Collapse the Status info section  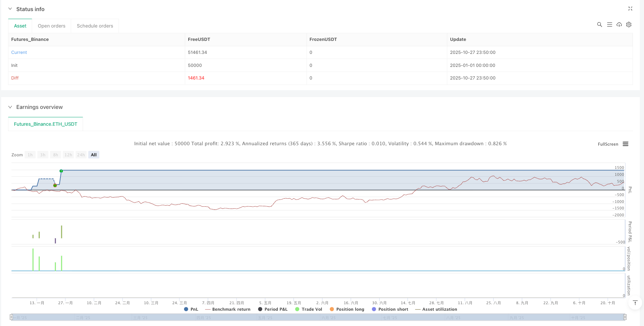point(10,9)
